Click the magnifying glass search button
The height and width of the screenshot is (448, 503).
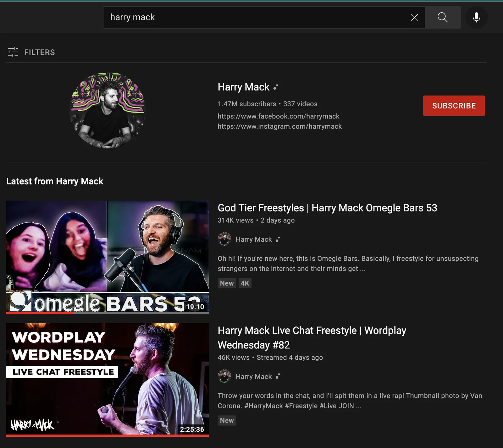pyautogui.click(x=443, y=17)
